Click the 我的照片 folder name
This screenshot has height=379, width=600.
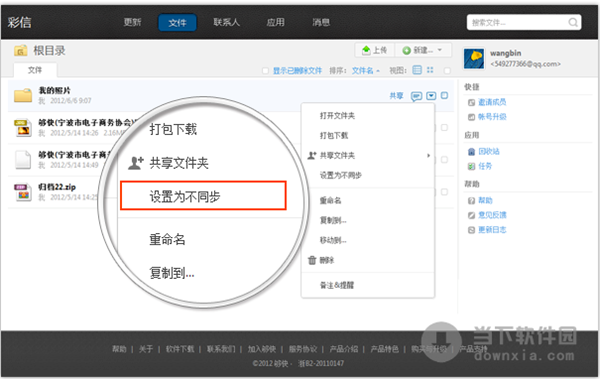(54, 91)
